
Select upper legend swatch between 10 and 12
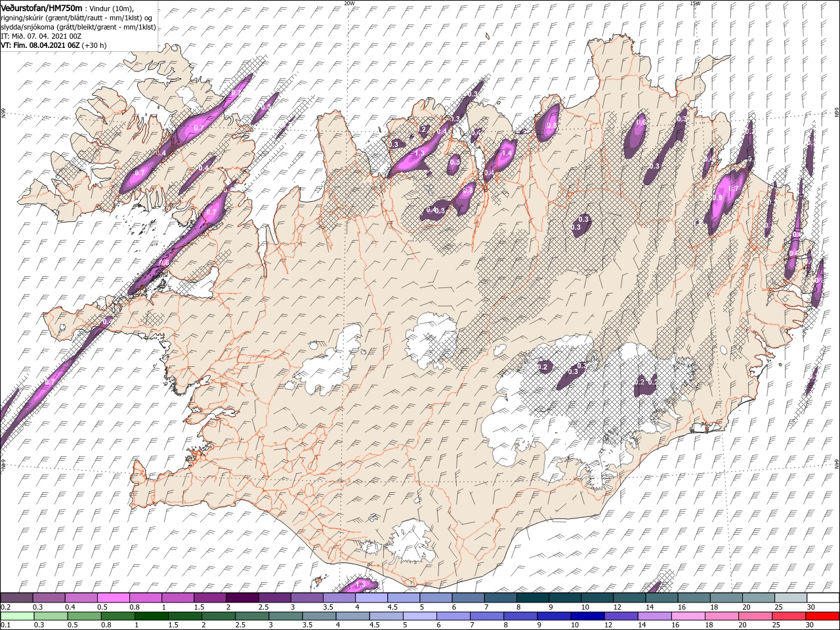[x=598, y=598]
